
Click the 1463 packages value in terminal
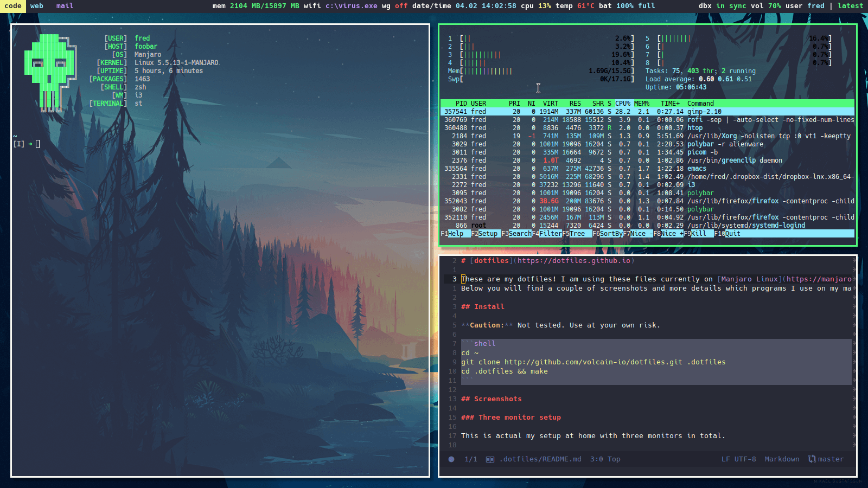[142, 79]
